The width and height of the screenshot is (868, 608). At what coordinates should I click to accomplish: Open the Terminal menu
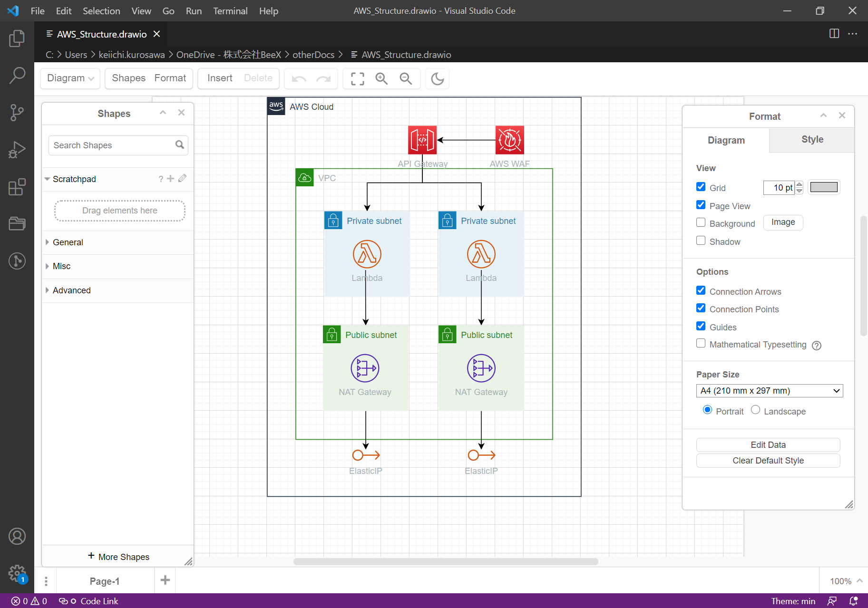click(230, 10)
